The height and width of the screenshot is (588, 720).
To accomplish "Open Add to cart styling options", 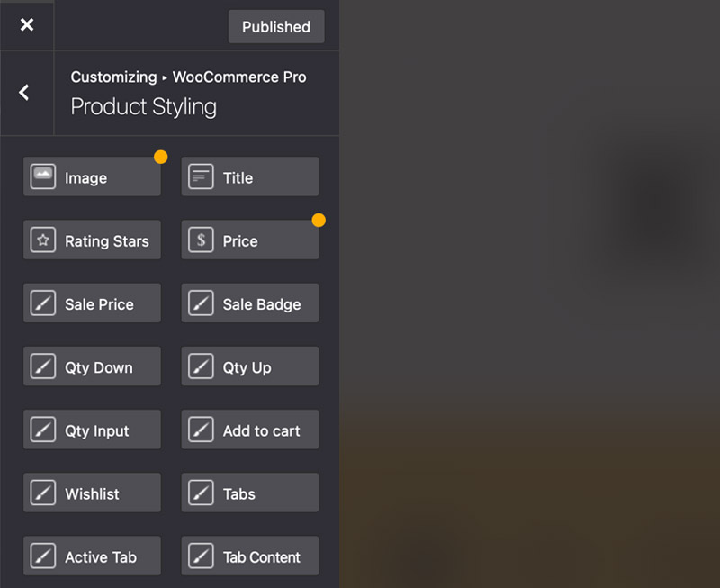I will (250, 430).
